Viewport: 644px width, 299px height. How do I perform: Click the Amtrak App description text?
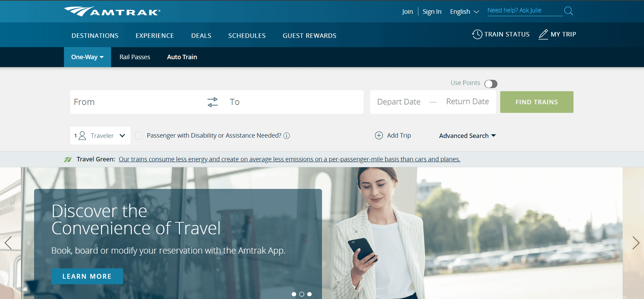tap(168, 250)
